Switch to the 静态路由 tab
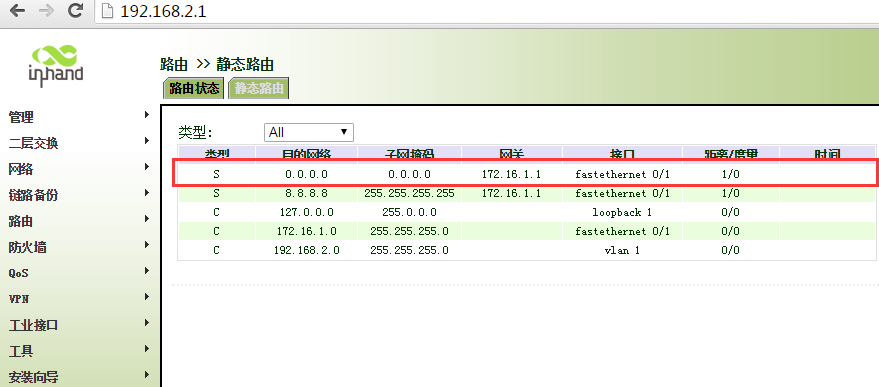 pos(258,89)
